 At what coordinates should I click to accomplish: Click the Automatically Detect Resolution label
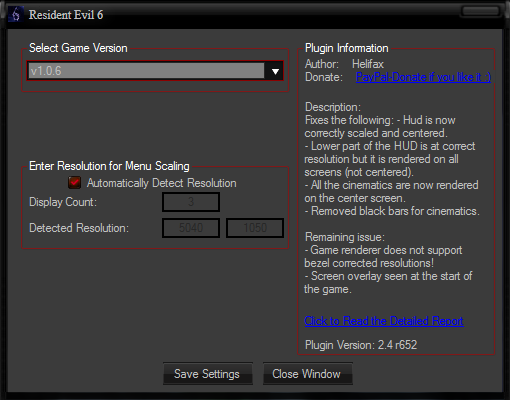[162, 183]
